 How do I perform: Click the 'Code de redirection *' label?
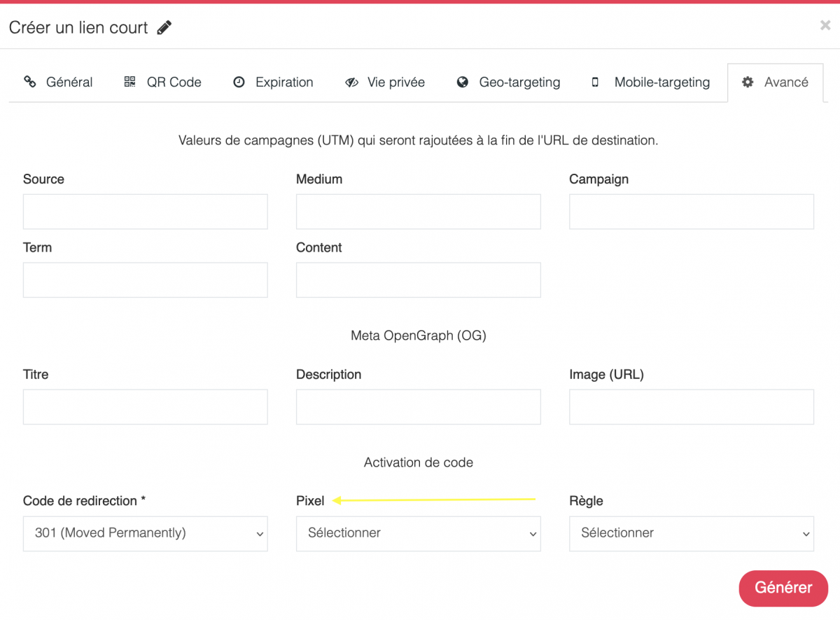coord(85,501)
